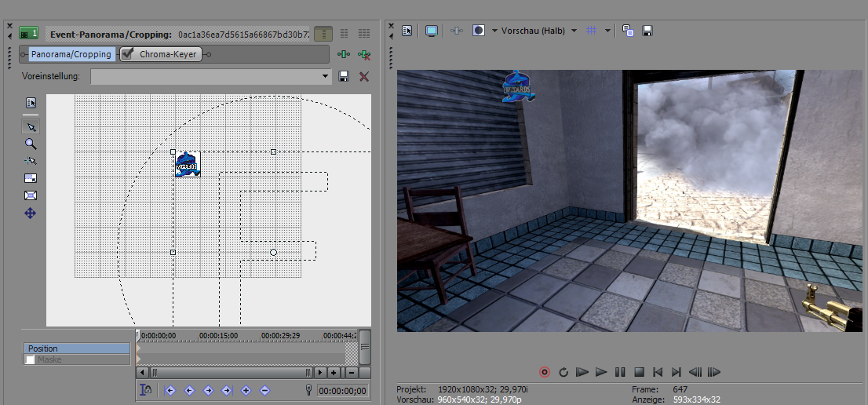Expand the Voreinstellung preset dropdown

(x=326, y=76)
